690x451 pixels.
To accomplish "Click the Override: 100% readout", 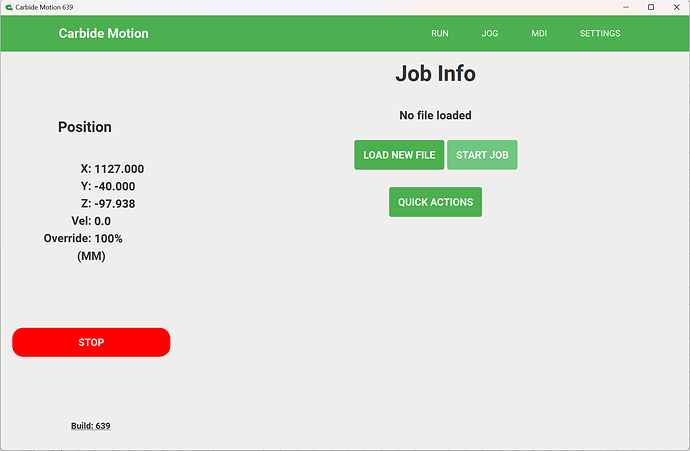I will 83,238.
